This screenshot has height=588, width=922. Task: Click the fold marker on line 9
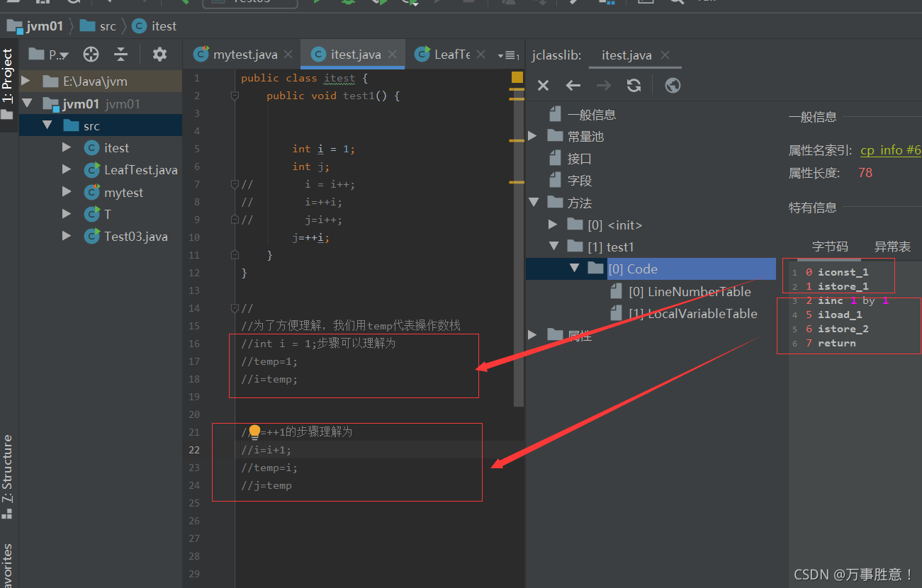click(235, 220)
